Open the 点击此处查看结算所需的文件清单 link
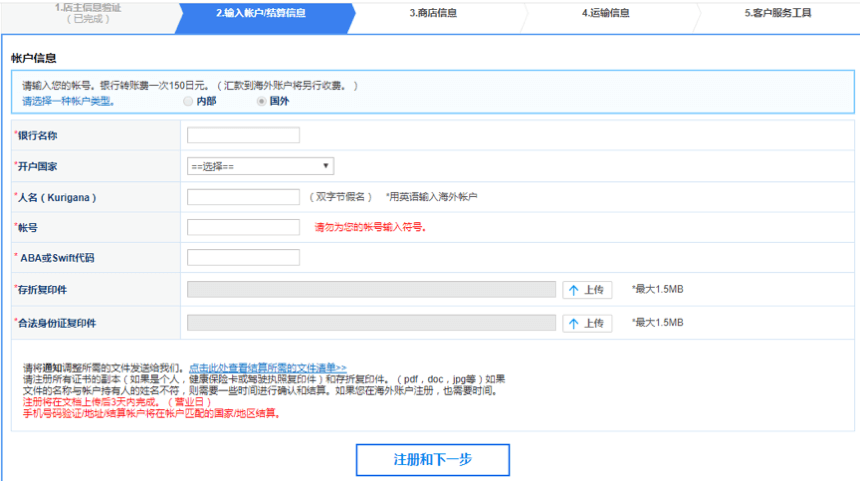 click(268, 368)
